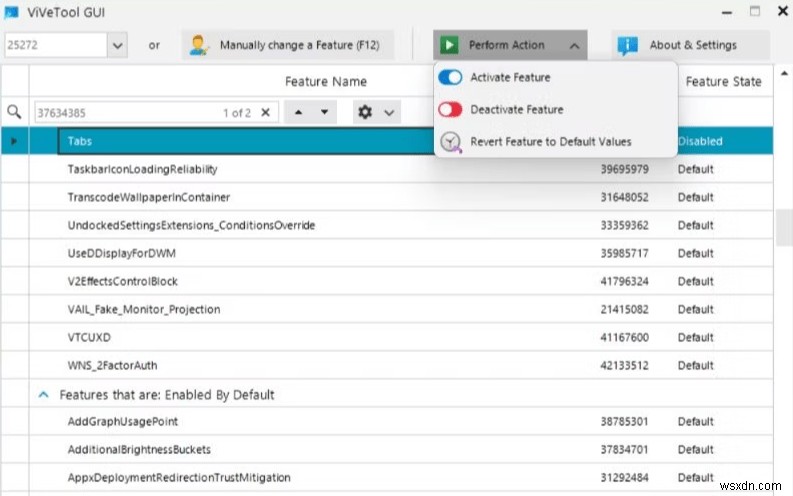Click feature ID 38785301
Viewport: 793px width, 496px height.
point(624,421)
